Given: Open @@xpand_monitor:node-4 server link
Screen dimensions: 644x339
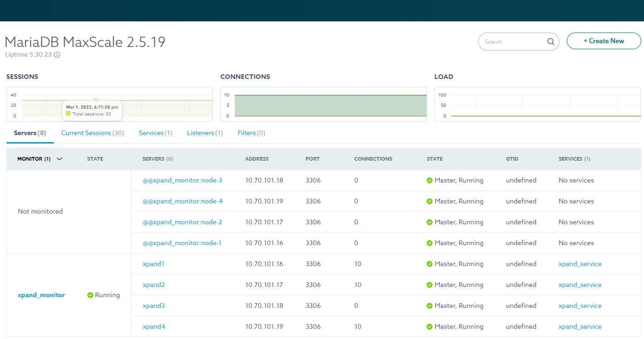Looking at the screenshot, I should click(x=182, y=201).
